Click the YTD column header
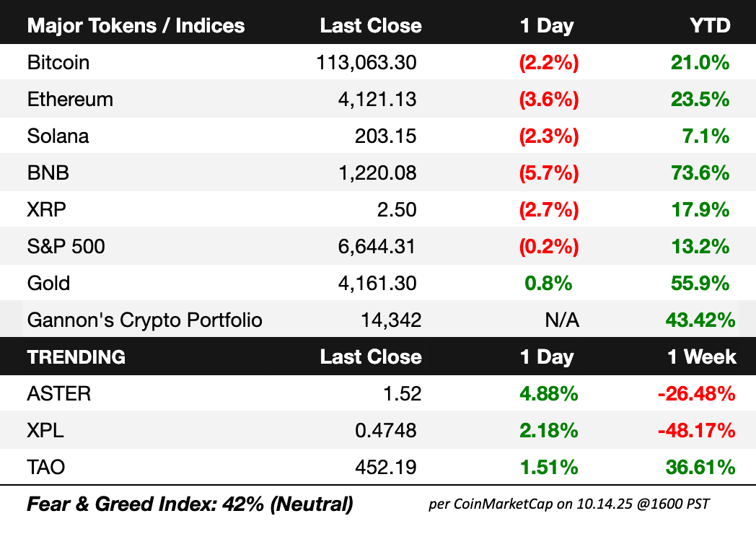This screenshot has height=534, width=756. pos(710,26)
